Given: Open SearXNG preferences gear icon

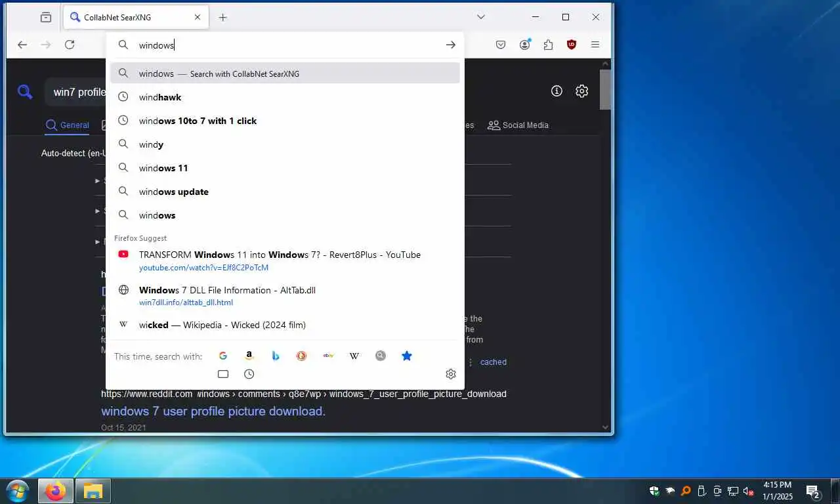Looking at the screenshot, I should click(582, 91).
